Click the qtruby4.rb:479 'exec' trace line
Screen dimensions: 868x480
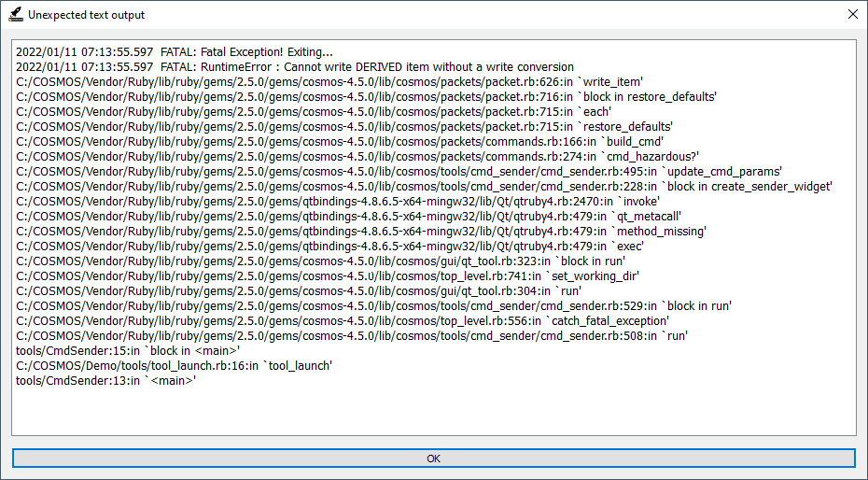pos(329,247)
